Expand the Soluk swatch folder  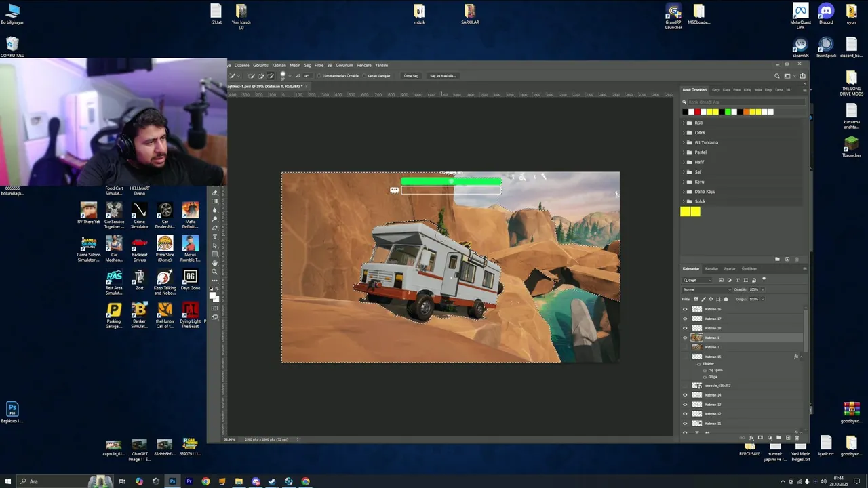[x=684, y=201]
